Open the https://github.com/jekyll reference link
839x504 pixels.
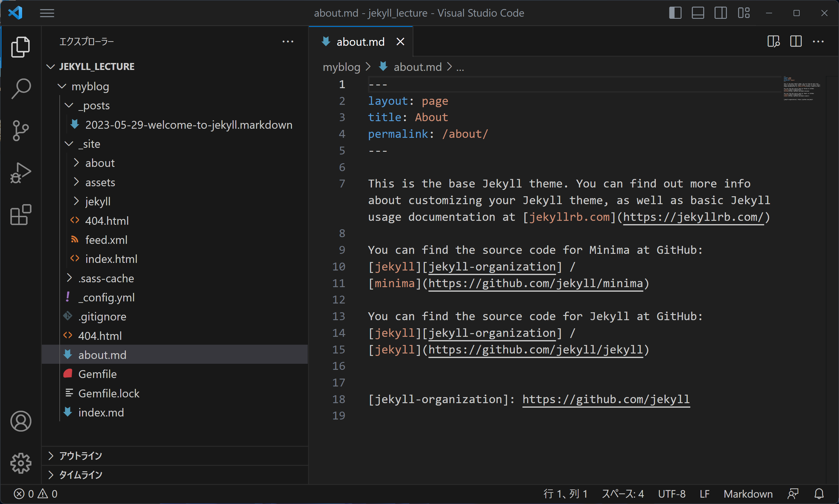coord(606,399)
